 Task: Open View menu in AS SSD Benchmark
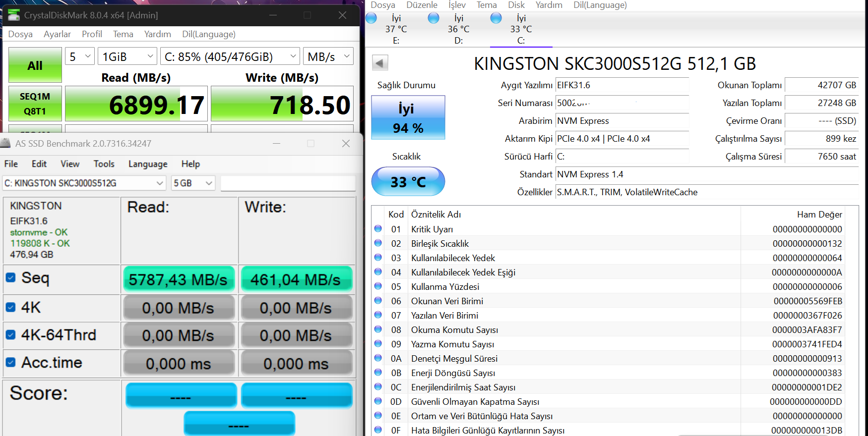pos(70,164)
